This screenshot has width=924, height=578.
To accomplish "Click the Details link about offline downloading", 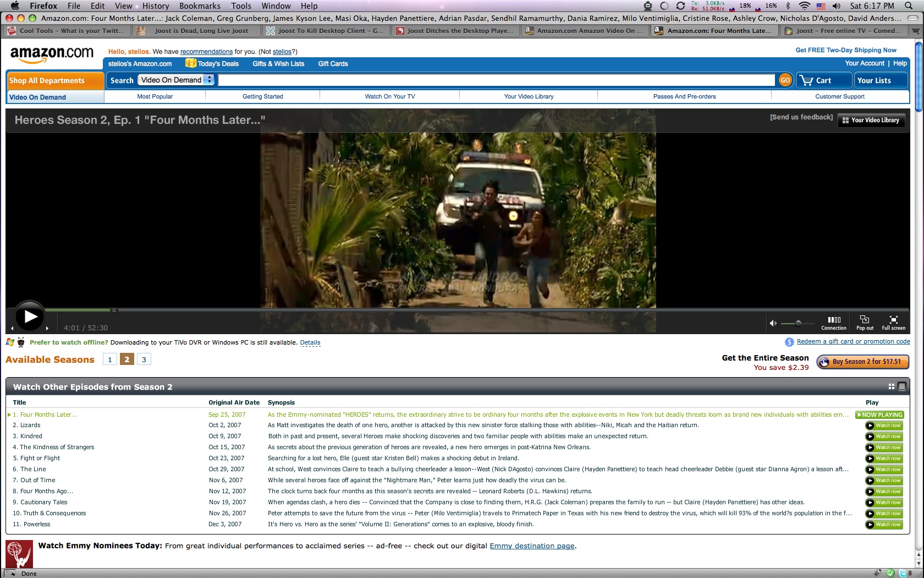I will pos(310,342).
